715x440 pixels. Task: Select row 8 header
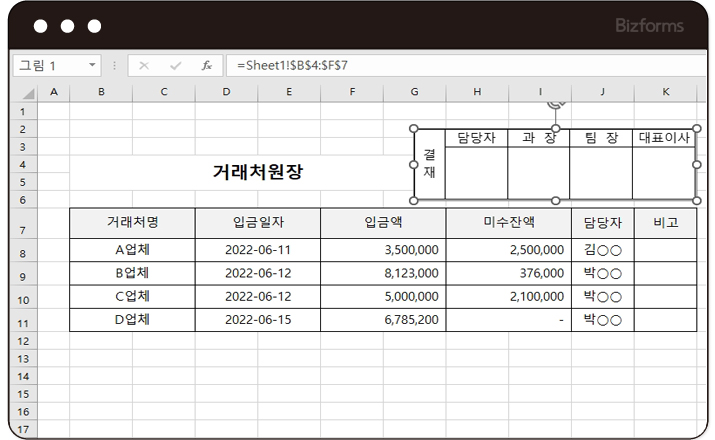click(23, 250)
